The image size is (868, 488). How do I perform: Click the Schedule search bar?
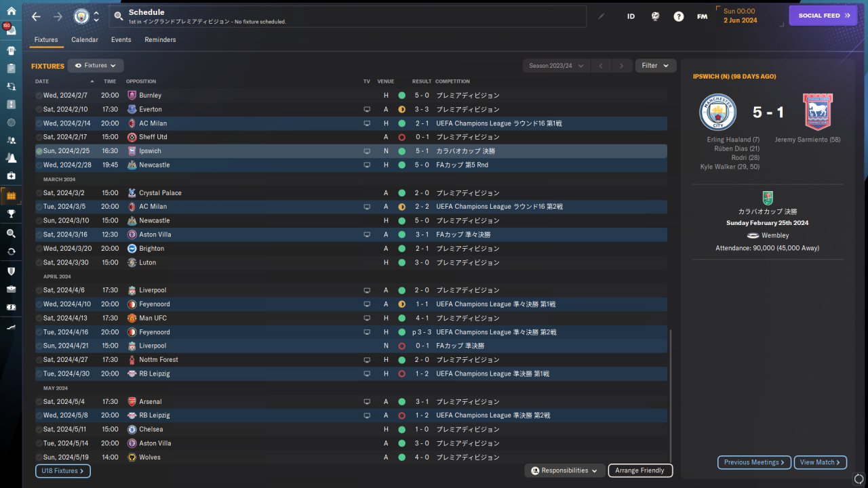click(348, 16)
